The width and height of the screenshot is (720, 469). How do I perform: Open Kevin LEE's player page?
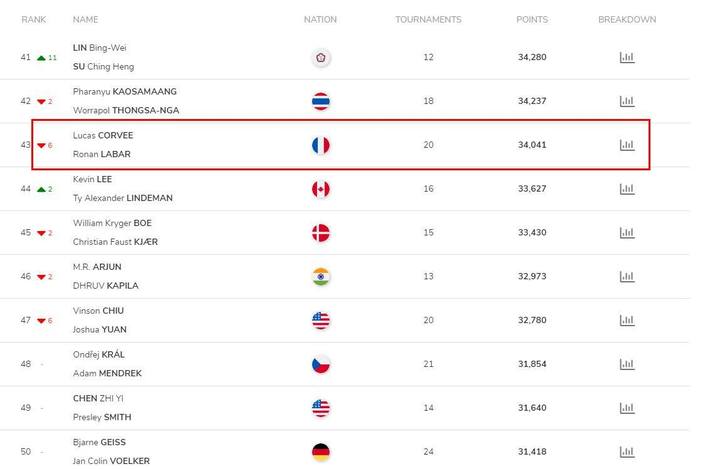(x=92, y=179)
